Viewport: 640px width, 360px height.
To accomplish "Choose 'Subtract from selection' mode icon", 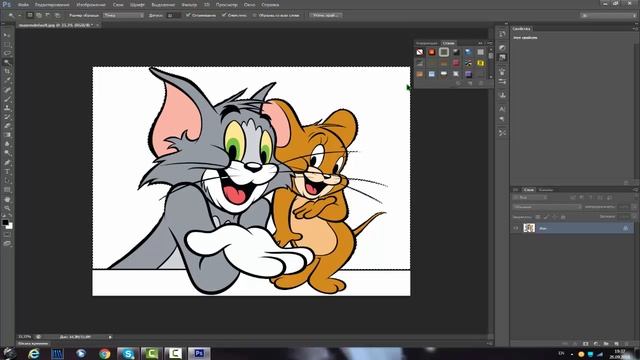I will 48,15.
